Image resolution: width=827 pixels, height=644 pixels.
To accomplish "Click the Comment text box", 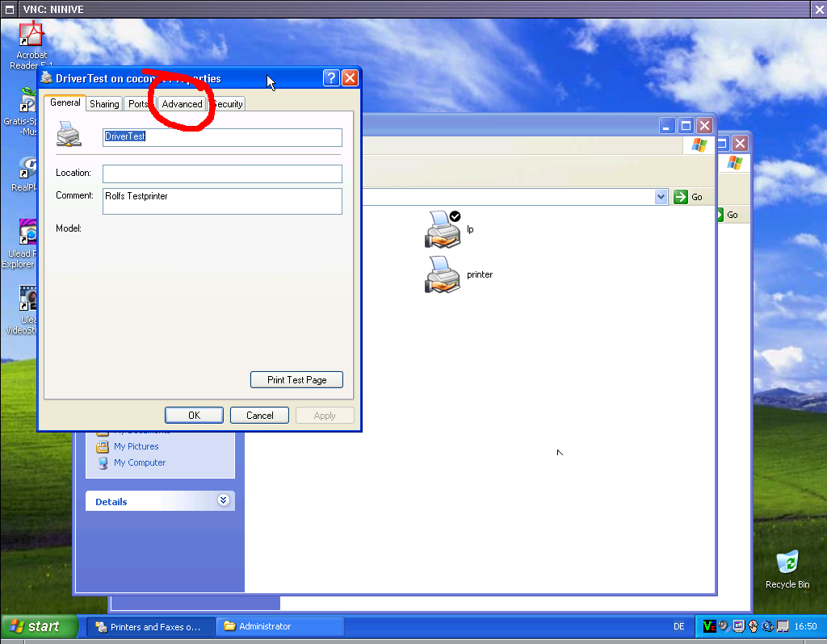I will [222, 202].
